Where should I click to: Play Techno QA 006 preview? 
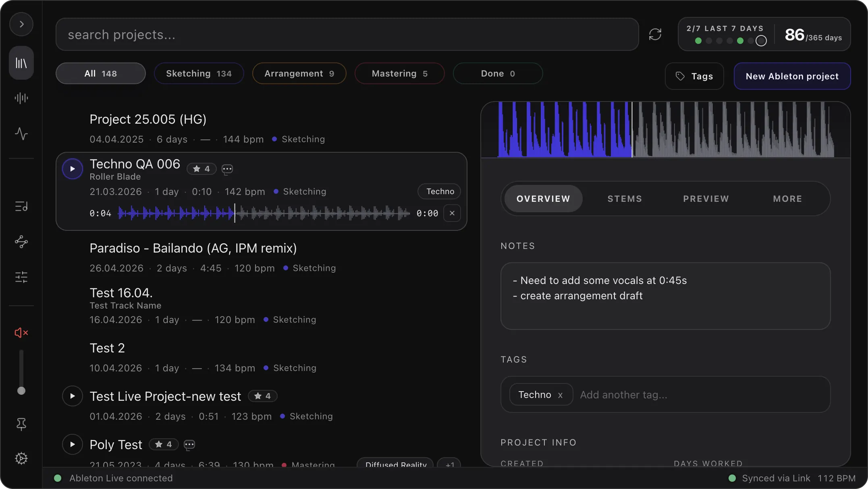point(73,169)
